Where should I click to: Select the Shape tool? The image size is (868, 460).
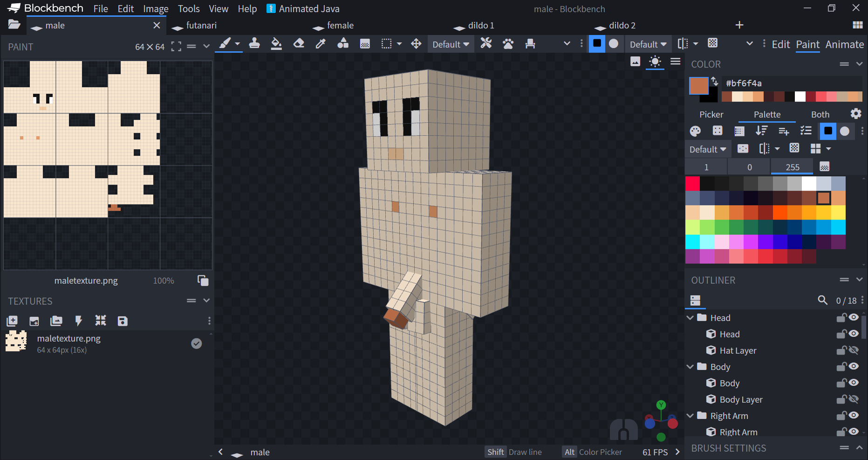pos(343,44)
